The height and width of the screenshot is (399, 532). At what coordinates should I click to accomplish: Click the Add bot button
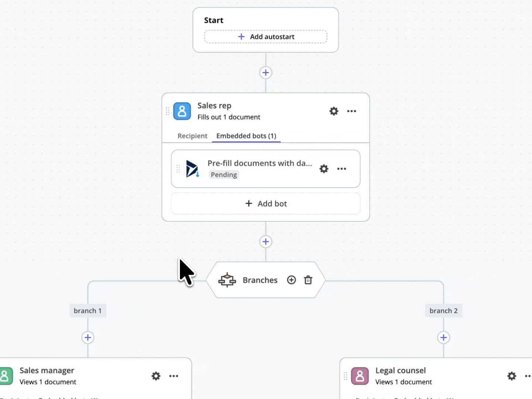point(266,204)
